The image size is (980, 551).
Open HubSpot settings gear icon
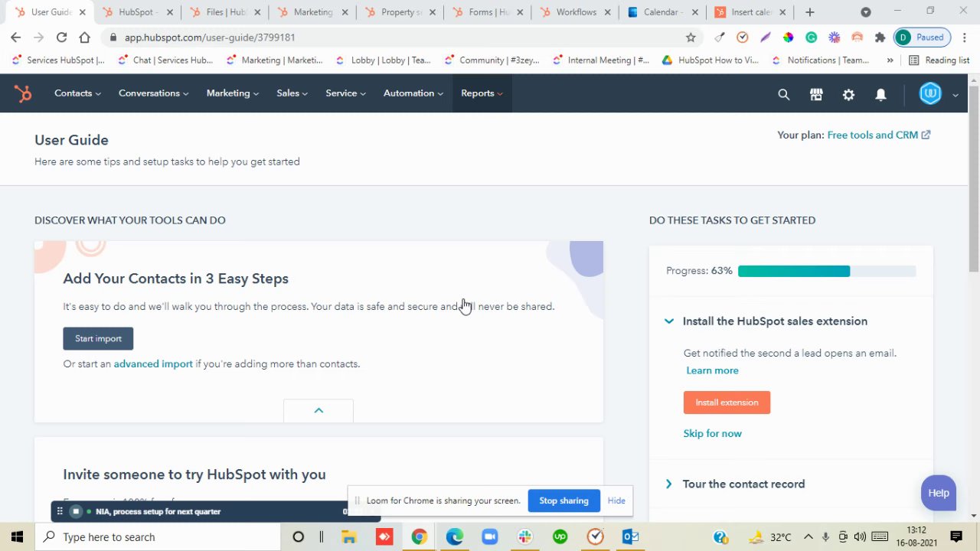848,94
